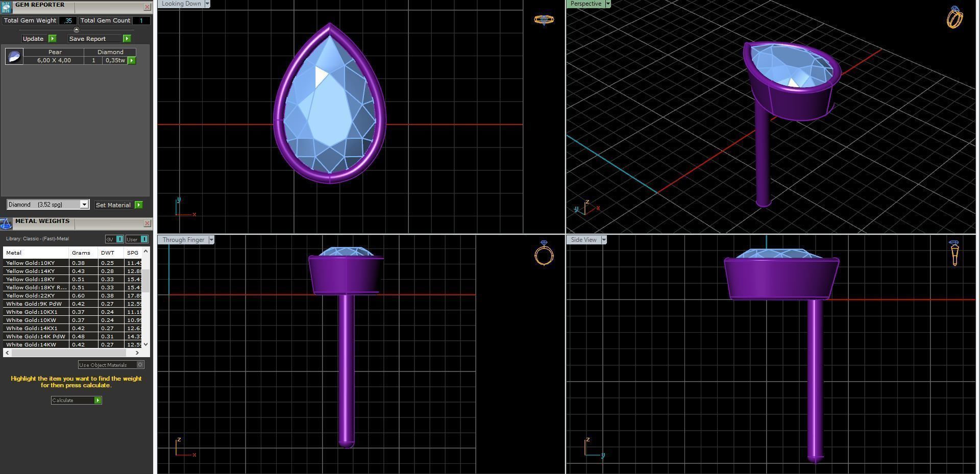Click the ring icon in Perspective view
The height and width of the screenshot is (474, 980).
coord(954,17)
